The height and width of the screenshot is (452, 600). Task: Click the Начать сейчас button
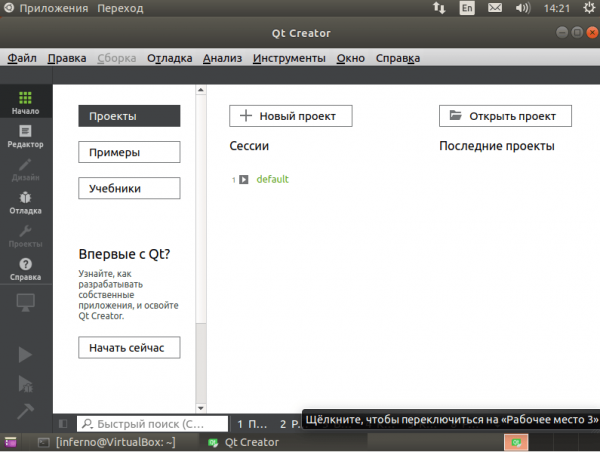click(129, 348)
